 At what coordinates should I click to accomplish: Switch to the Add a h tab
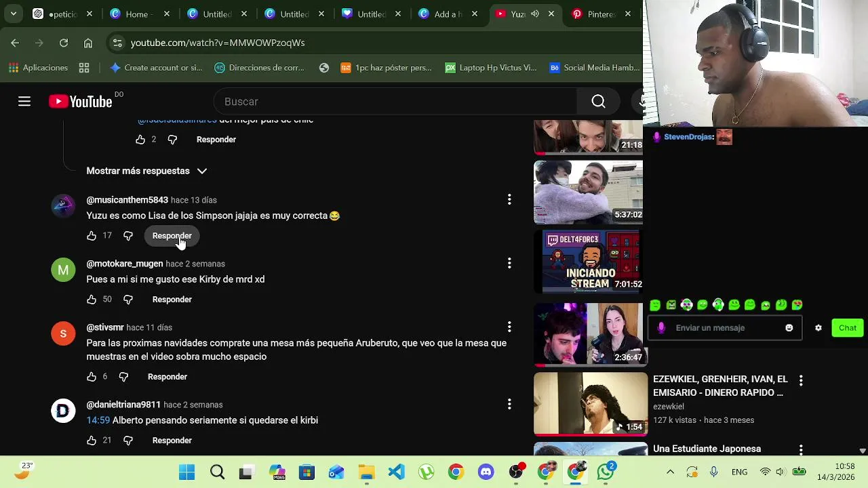[449, 14]
